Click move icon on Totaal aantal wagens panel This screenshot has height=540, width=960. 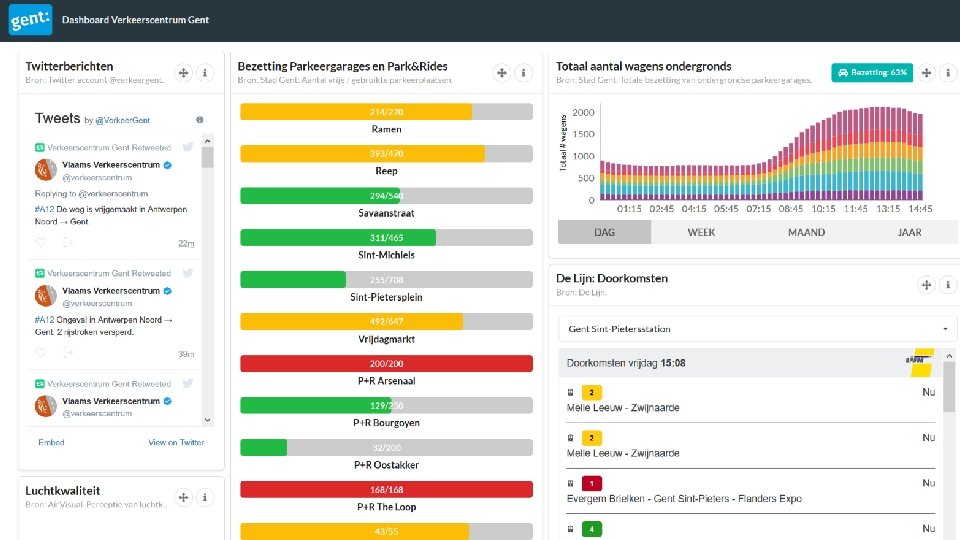(926, 73)
